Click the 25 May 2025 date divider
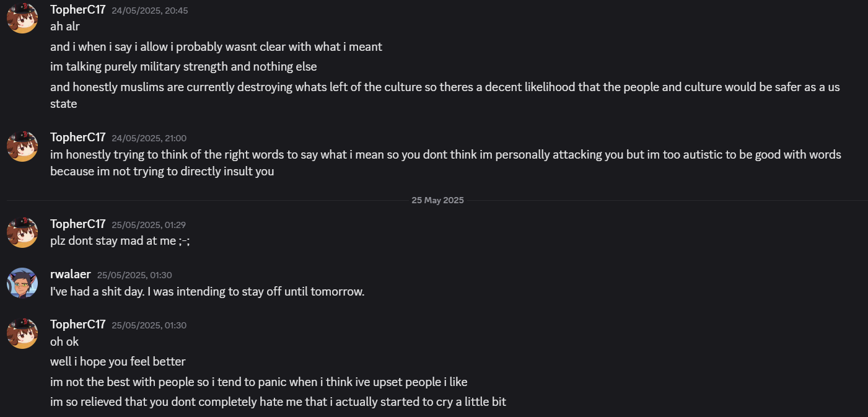The width and height of the screenshot is (868, 417). (x=437, y=200)
